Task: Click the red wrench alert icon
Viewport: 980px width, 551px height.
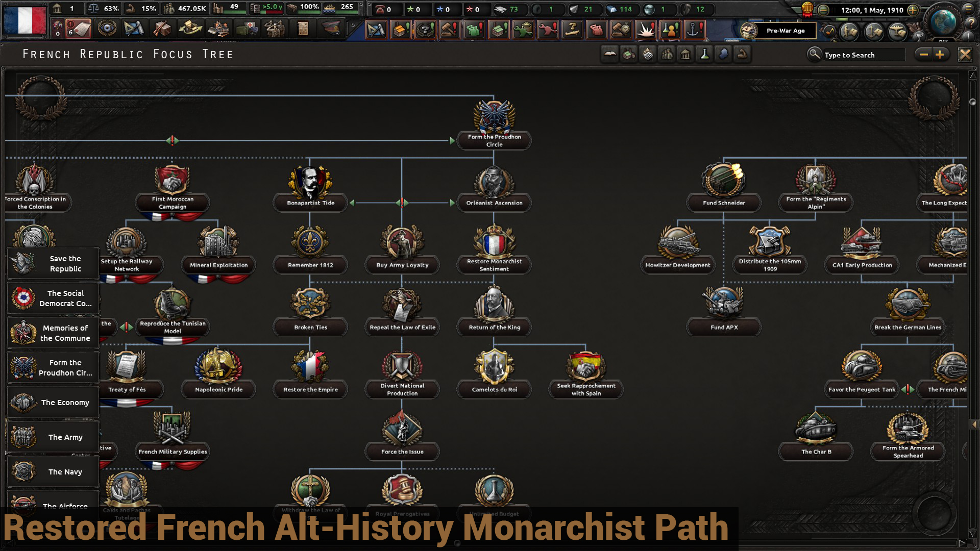Action: [548, 30]
